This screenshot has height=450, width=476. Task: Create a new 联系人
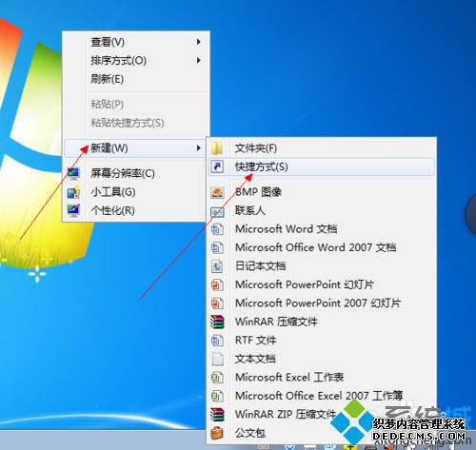coord(322,210)
